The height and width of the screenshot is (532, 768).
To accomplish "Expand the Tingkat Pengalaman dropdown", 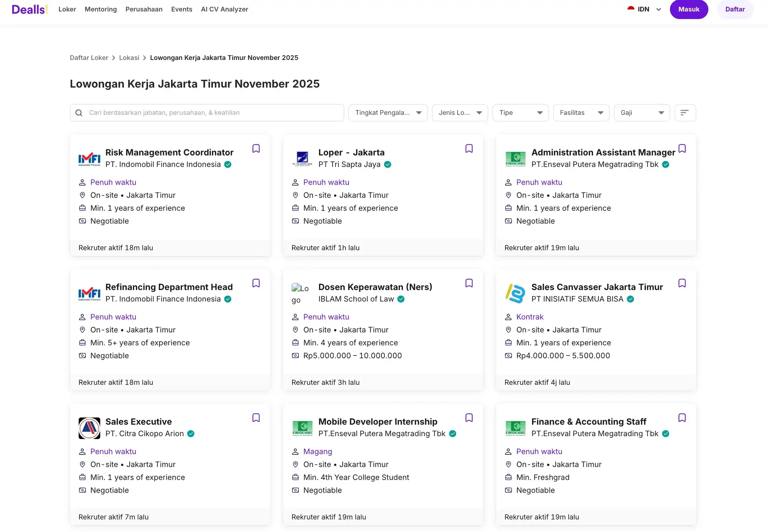I will coord(388,113).
